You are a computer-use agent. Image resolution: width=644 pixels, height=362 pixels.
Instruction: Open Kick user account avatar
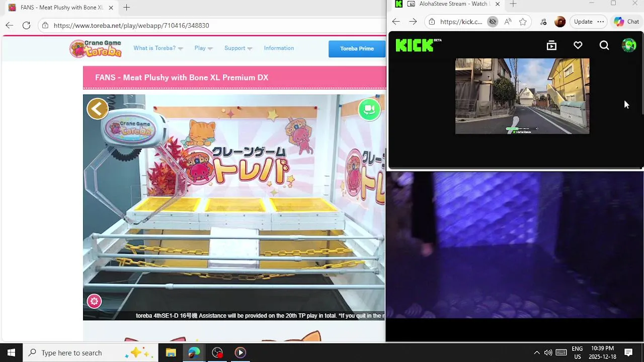click(629, 45)
